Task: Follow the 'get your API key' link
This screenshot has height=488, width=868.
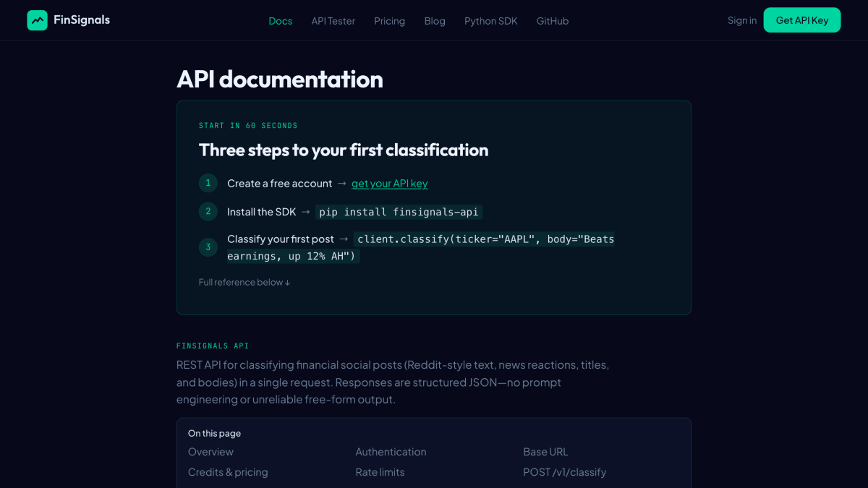Action: coord(390,184)
